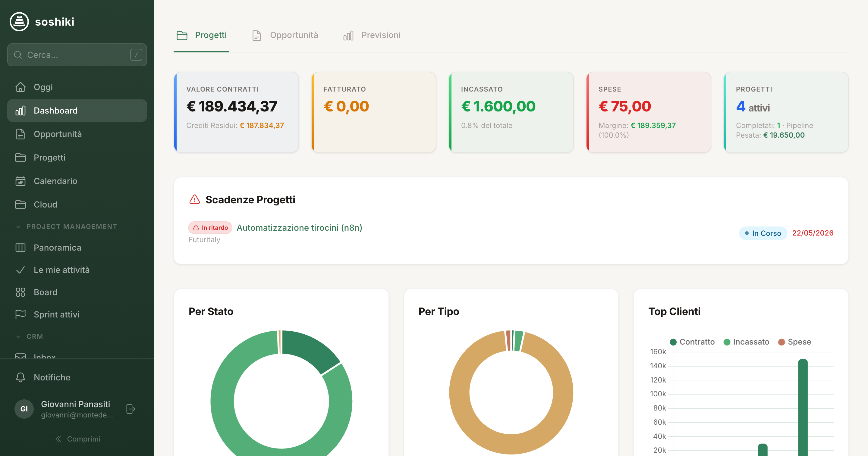The height and width of the screenshot is (456, 868).
Task: Switch to the Progetti tab
Action: [202, 35]
